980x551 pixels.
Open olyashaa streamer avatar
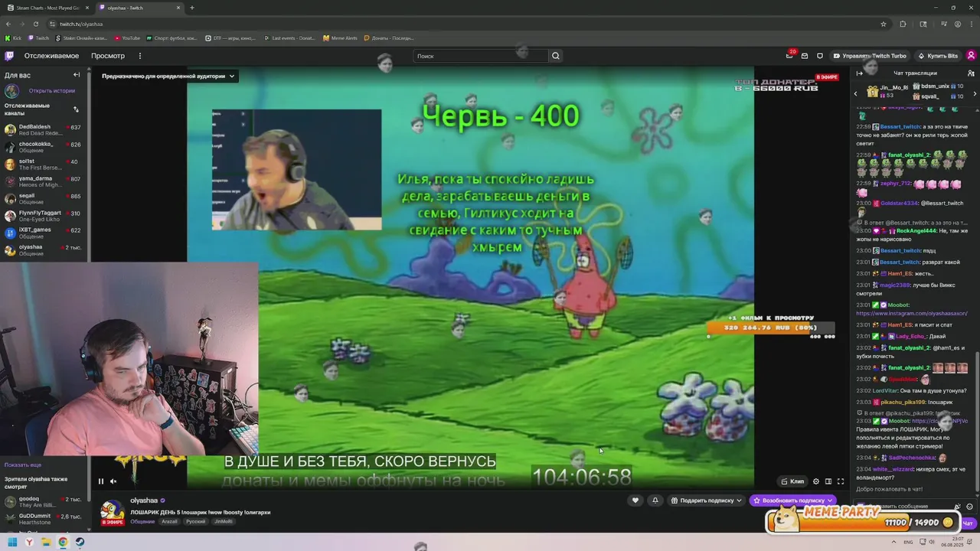tap(113, 511)
